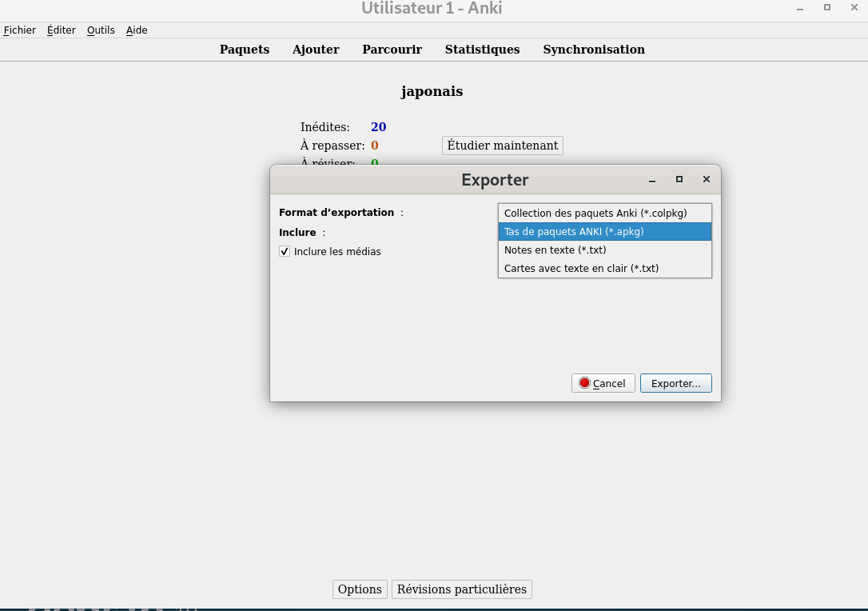
Task: Open Statistiques from the top bar
Action: point(482,50)
